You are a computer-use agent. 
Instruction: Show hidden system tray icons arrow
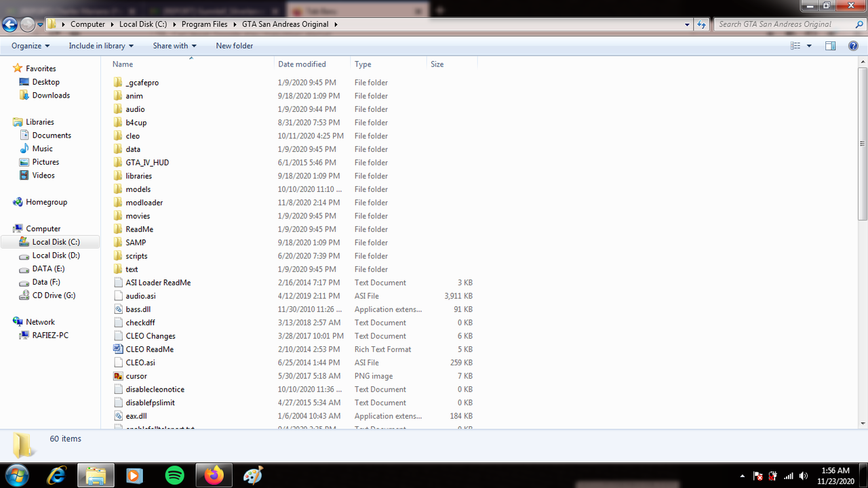(x=742, y=476)
